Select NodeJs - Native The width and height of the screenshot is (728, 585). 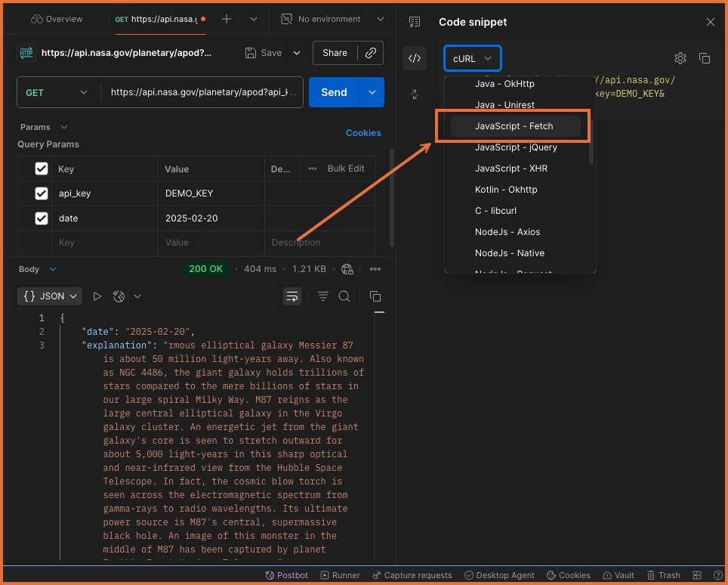[x=517, y=253]
